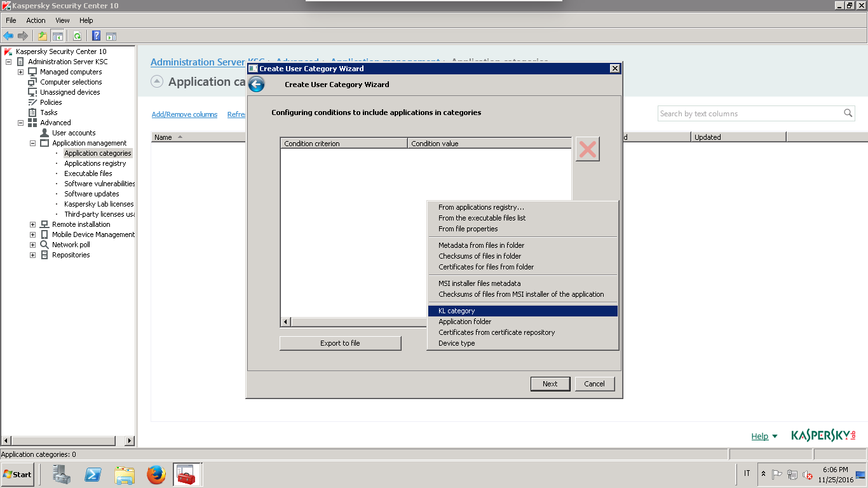Viewport: 868px width, 488px height.
Task: Open the Help menu in menu bar
Action: tap(86, 20)
